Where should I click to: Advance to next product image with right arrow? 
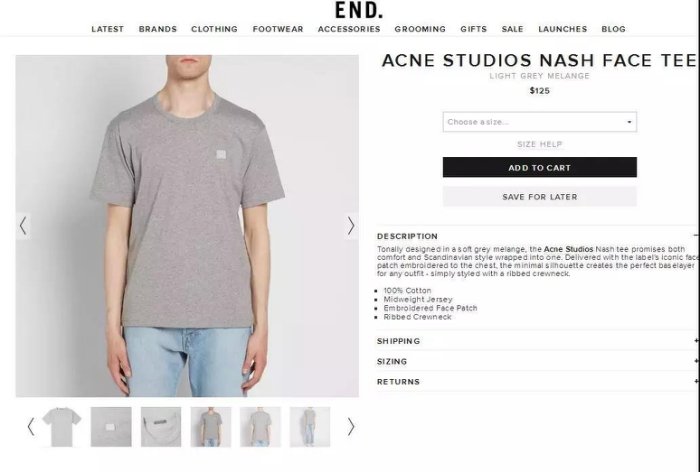pos(351,226)
